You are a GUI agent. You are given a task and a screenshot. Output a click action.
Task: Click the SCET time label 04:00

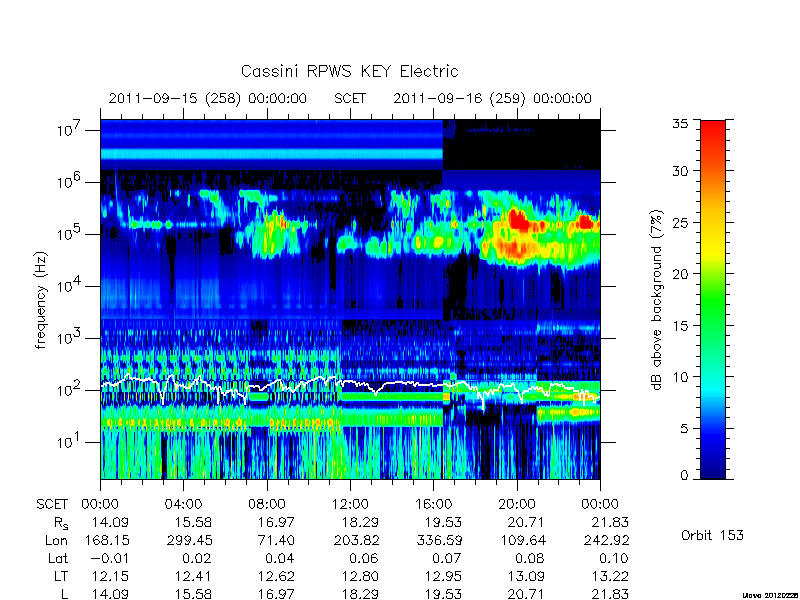(183, 504)
